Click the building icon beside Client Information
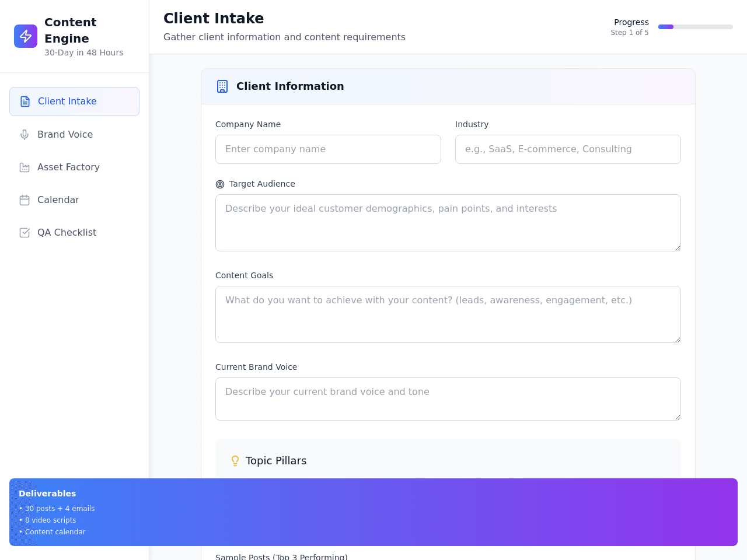Viewport: 747px width, 560px height. pyautogui.click(x=222, y=86)
